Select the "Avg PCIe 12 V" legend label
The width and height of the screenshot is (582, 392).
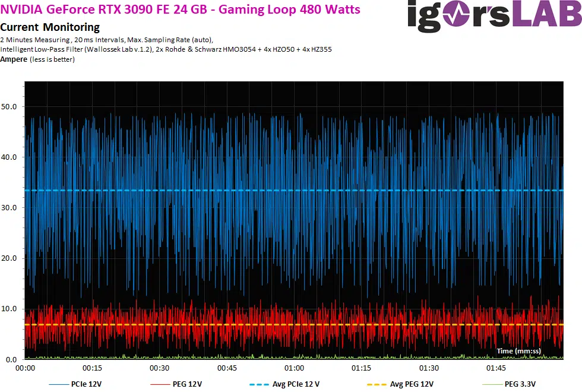296,384
